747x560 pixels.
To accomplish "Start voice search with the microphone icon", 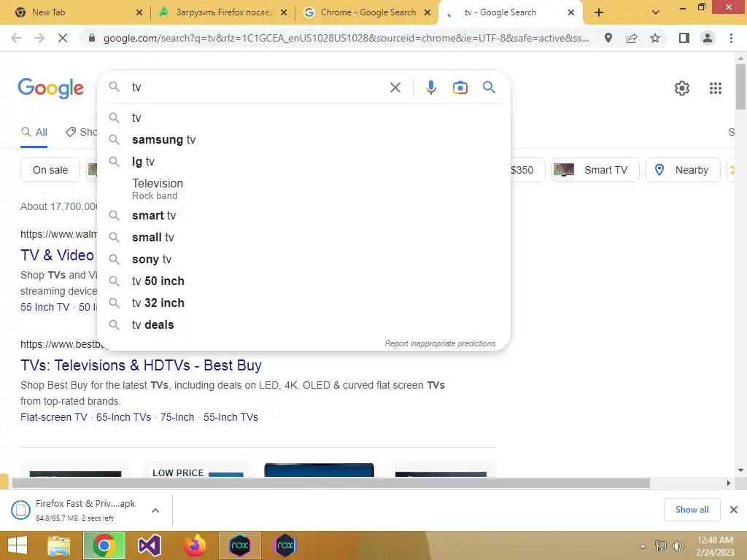I will [x=430, y=87].
